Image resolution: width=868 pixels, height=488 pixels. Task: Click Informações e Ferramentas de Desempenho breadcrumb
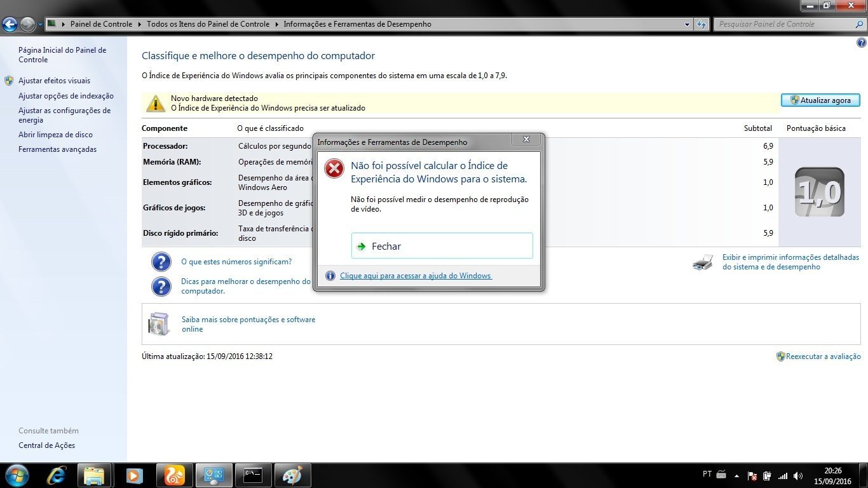tap(357, 24)
